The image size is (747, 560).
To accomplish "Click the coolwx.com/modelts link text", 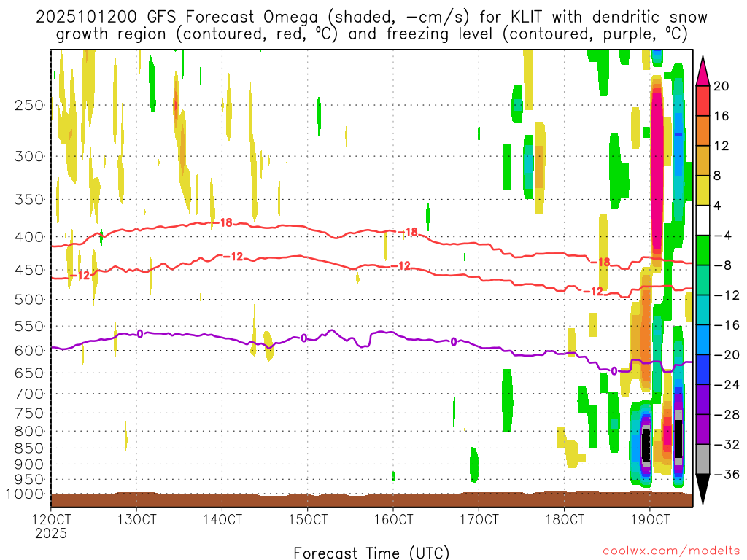I will click(x=671, y=551).
